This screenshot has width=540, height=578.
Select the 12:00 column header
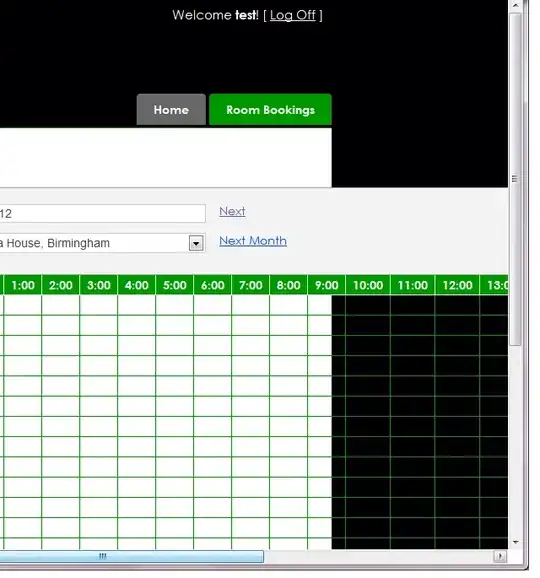click(457, 285)
